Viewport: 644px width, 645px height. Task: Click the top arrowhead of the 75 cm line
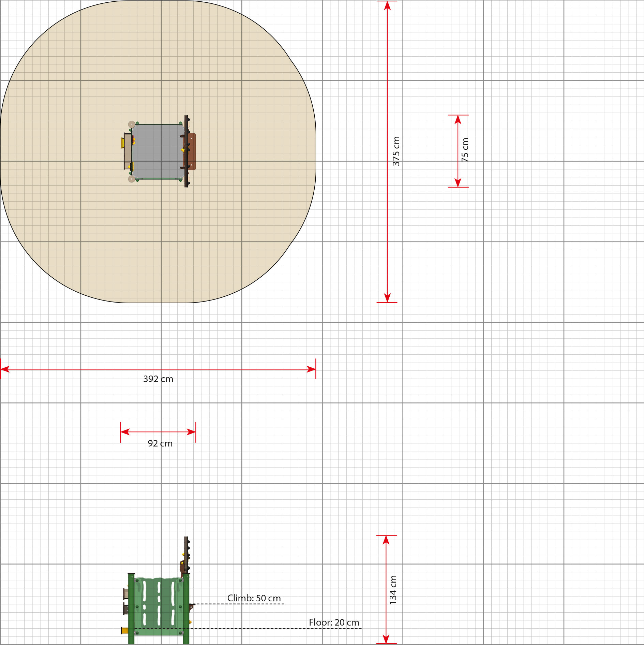coord(458,120)
